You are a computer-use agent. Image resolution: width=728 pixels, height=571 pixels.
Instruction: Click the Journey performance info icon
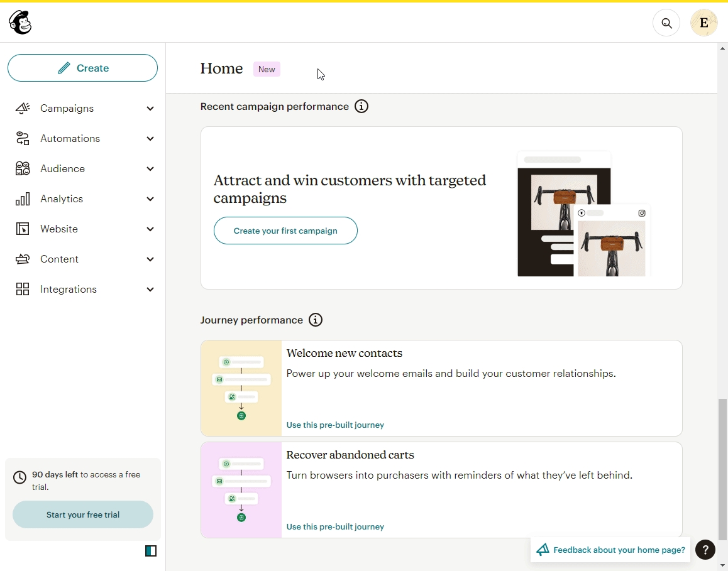[x=316, y=320]
